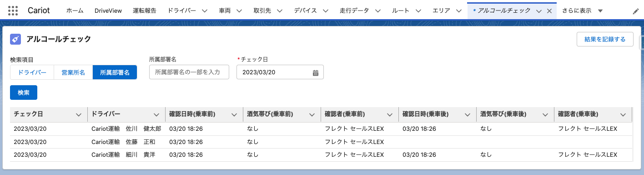Open チェック日 column header menu

[x=79, y=115]
